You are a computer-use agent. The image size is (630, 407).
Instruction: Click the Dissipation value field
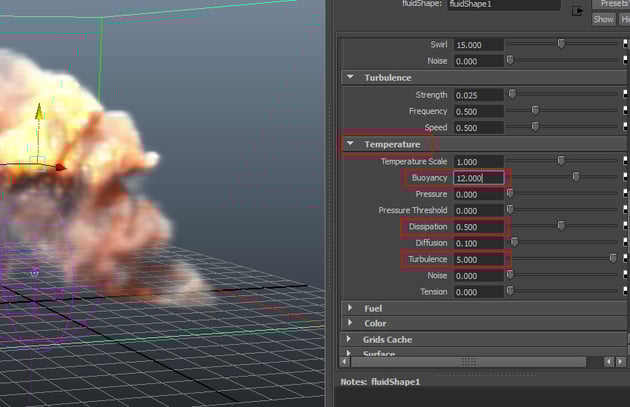479,227
